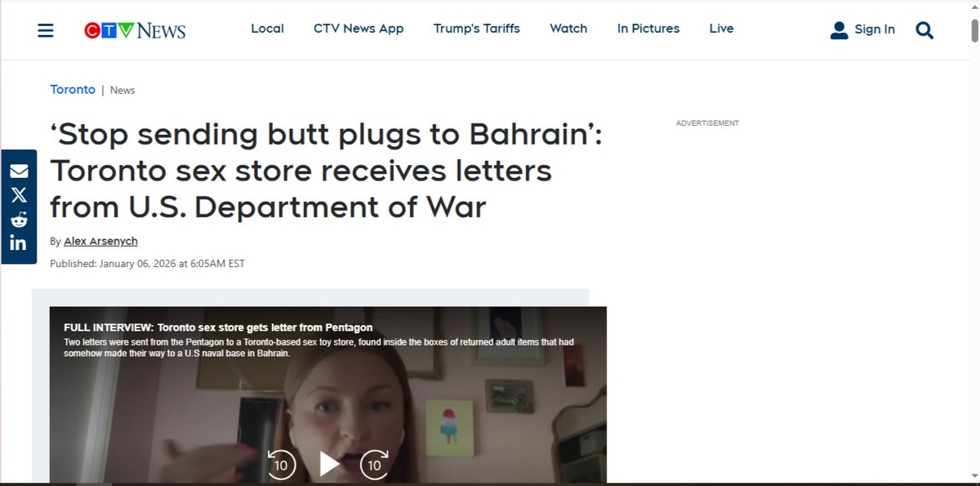
Task: Click the CTV News logo
Action: pyautogui.click(x=135, y=30)
